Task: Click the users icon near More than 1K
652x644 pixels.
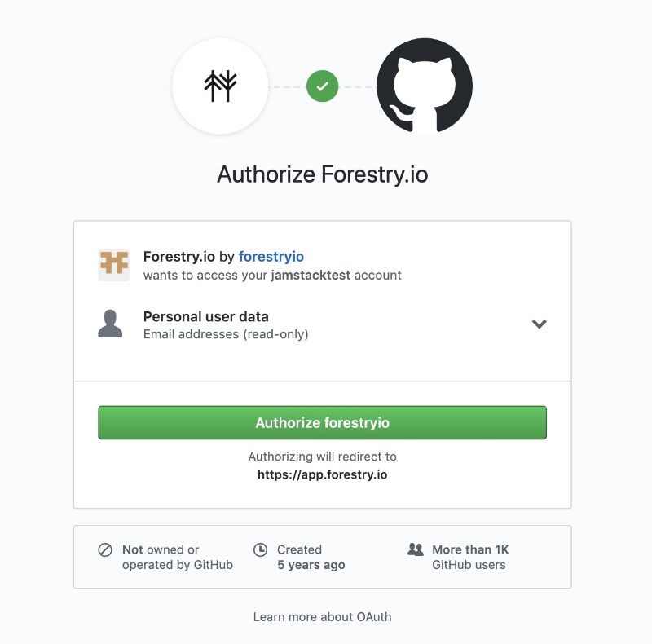Action: [x=416, y=549]
